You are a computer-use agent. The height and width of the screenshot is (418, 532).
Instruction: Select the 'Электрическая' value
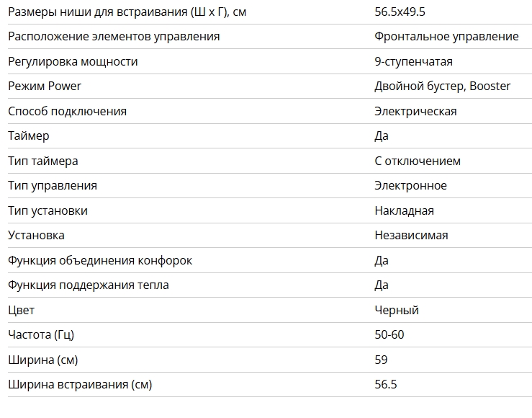[x=415, y=111]
